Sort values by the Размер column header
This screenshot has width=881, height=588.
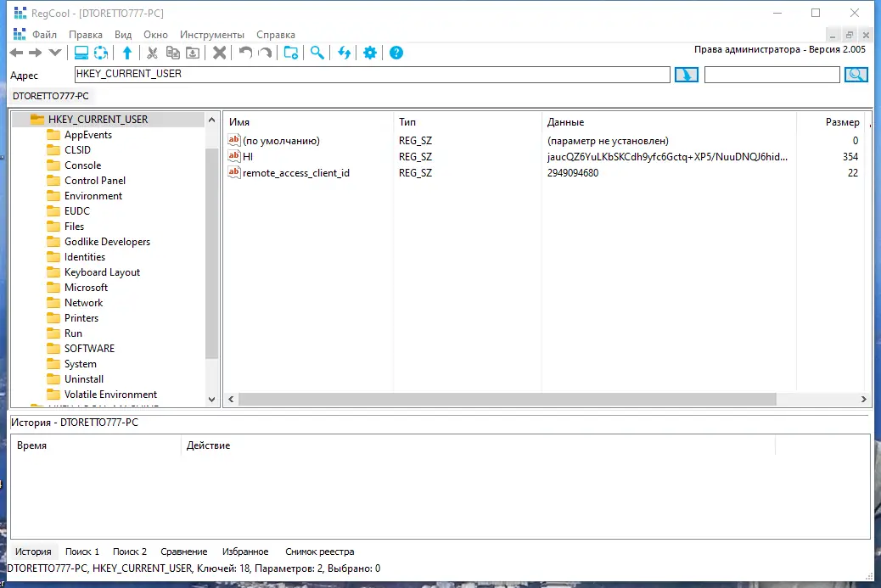tap(831, 122)
